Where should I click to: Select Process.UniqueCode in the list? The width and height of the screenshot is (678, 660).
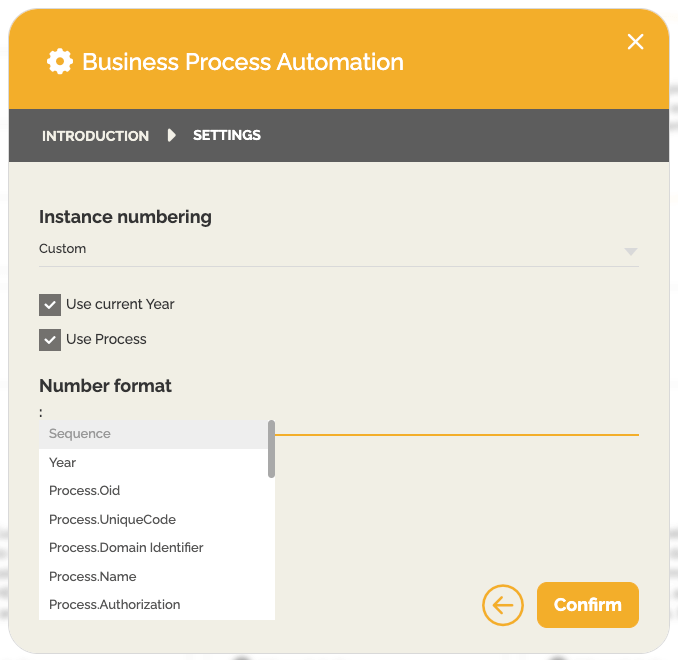112,520
